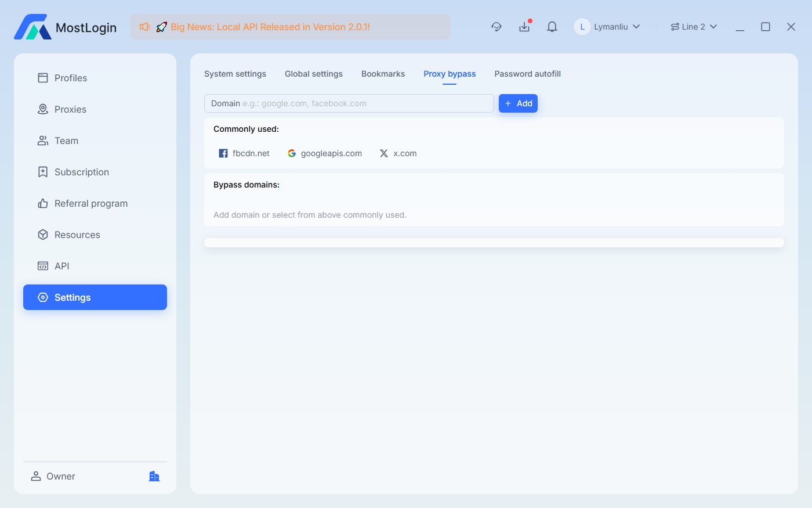Open the downloads icon with red dot
This screenshot has height=508, width=812.
point(524,27)
